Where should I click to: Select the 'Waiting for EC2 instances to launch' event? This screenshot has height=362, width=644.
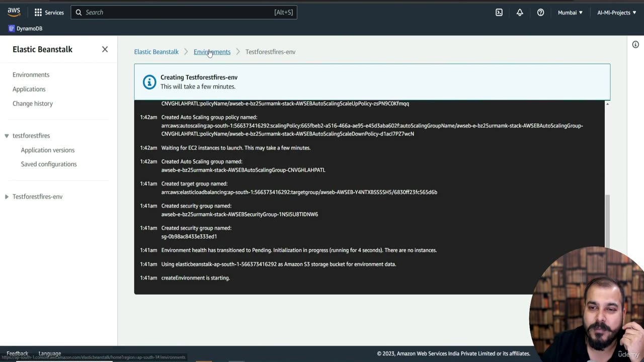(236, 148)
